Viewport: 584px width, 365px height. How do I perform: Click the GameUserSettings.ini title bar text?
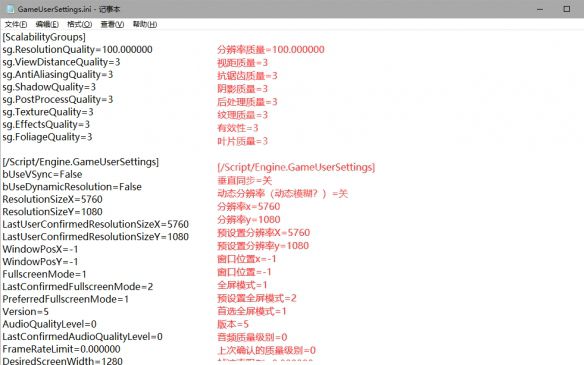tap(69, 9)
